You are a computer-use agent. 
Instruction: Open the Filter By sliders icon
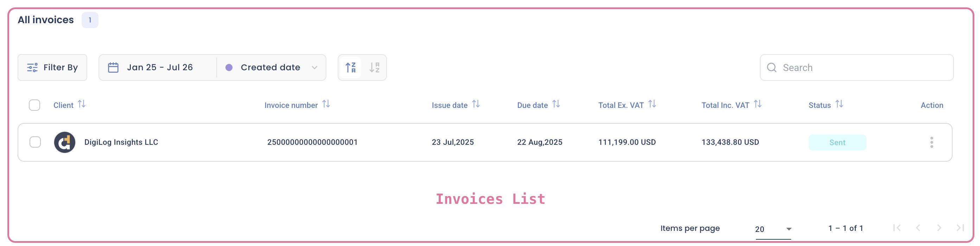coord(33,67)
